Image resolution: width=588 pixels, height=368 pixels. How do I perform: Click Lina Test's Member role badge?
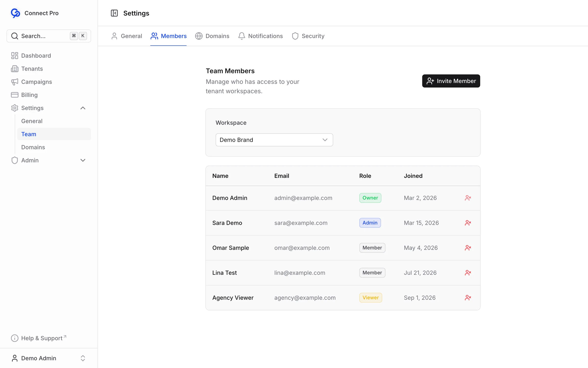372,273
